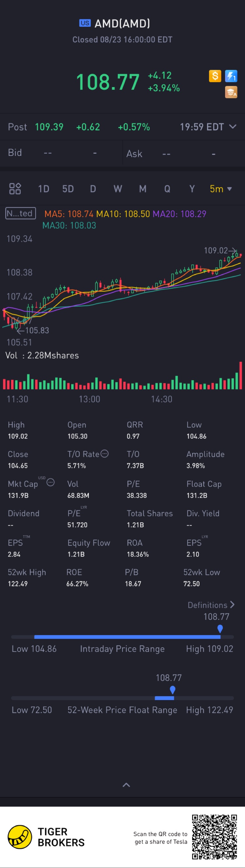The width and height of the screenshot is (245, 868).
Task: Tap the orange dollar sign badge
Action: (x=215, y=76)
